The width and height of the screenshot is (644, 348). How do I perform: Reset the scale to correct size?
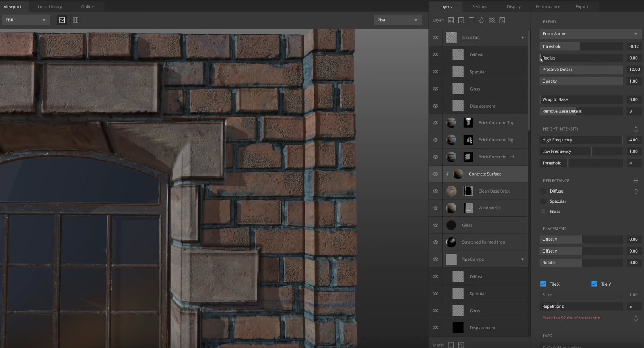[x=636, y=318]
